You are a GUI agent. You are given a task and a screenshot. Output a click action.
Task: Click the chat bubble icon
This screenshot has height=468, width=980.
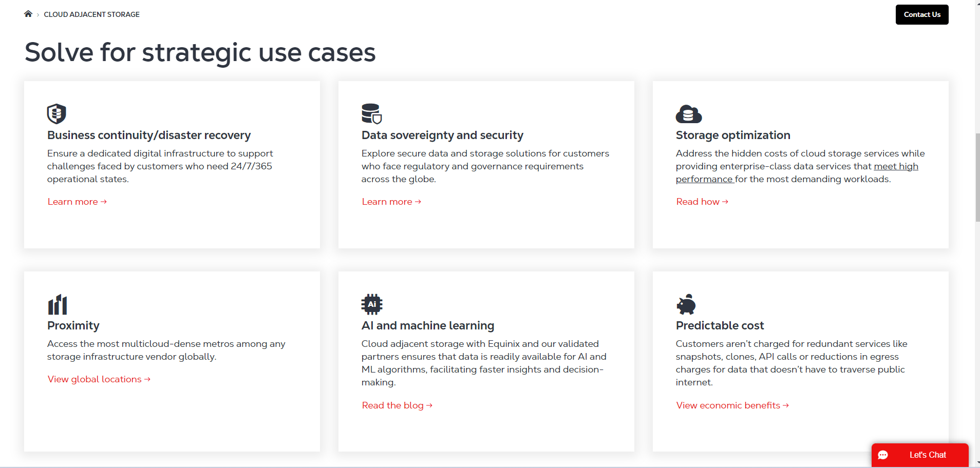[x=883, y=455]
